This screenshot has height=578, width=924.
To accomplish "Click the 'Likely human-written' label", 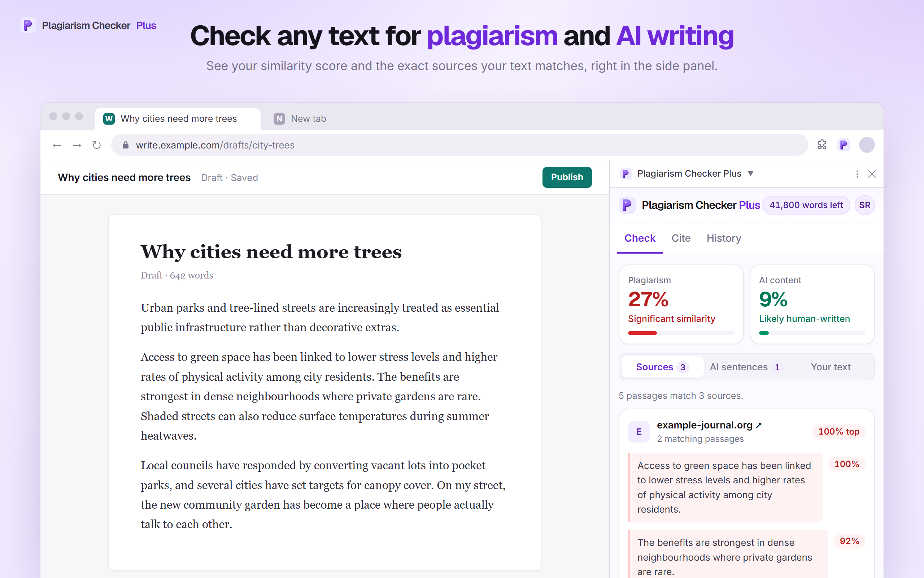I will click(805, 319).
